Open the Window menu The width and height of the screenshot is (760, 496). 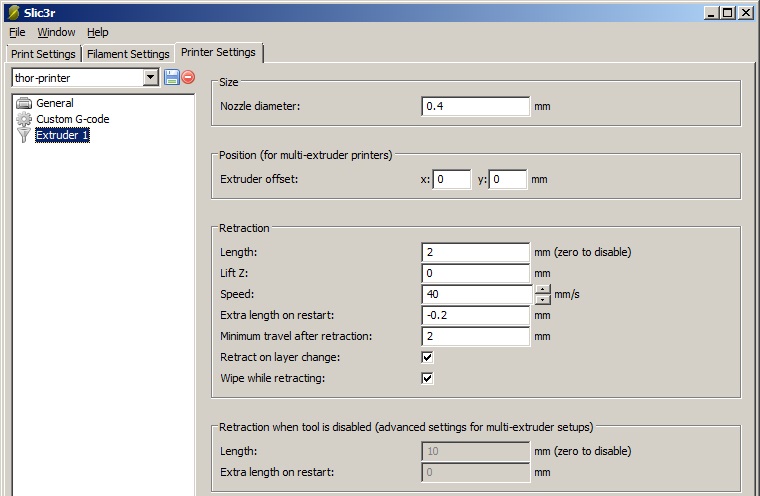coord(56,32)
